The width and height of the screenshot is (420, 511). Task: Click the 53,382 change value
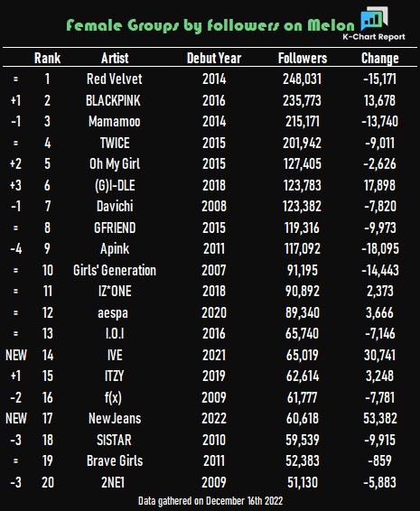(x=380, y=418)
